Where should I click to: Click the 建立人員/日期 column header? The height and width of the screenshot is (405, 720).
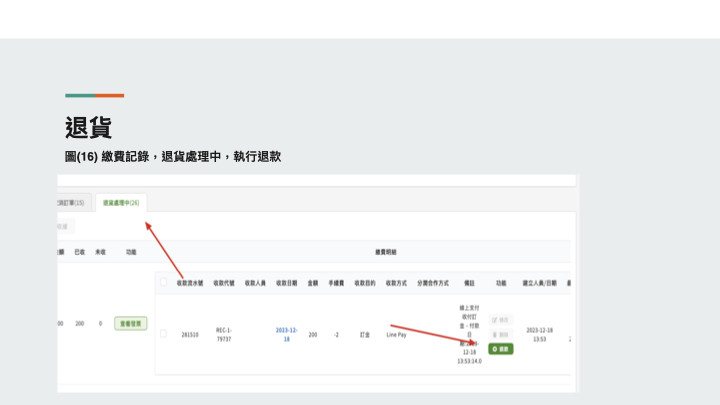click(538, 283)
